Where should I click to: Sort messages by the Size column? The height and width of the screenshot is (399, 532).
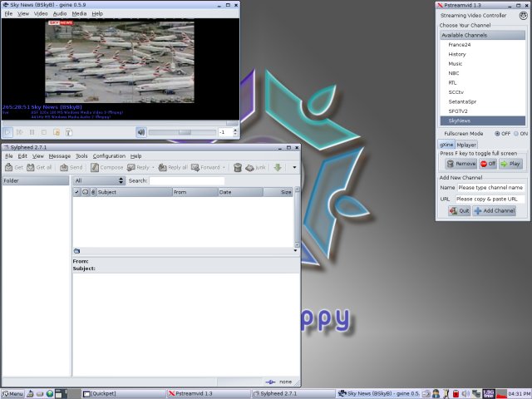click(x=278, y=192)
